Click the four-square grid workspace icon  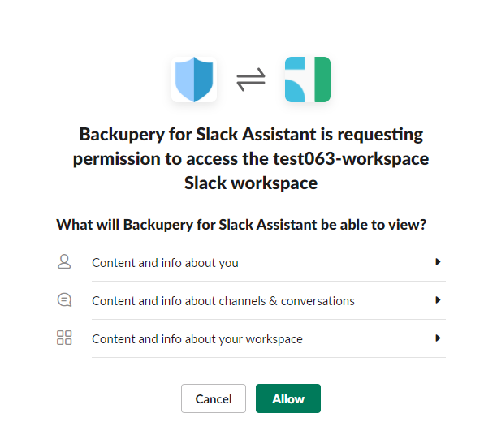[64, 338]
